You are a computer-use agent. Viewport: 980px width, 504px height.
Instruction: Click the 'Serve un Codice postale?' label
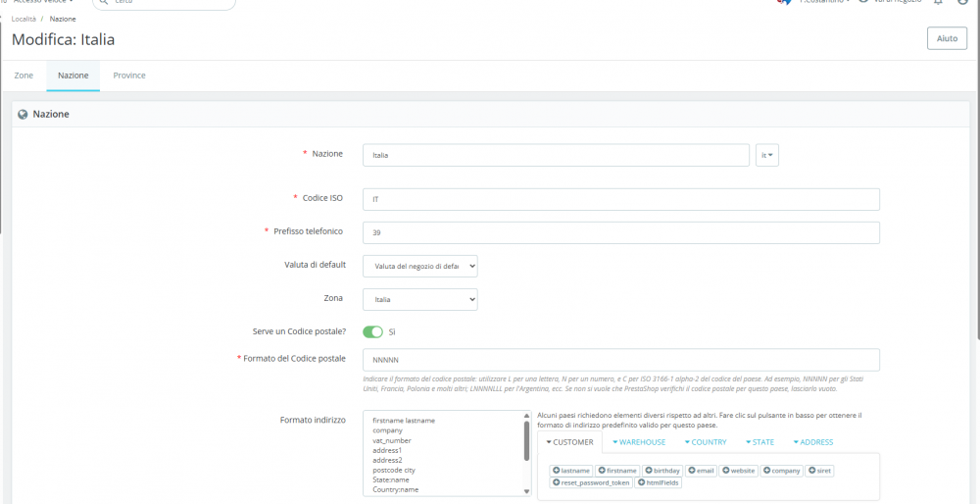pyautogui.click(x=298, y=330)
